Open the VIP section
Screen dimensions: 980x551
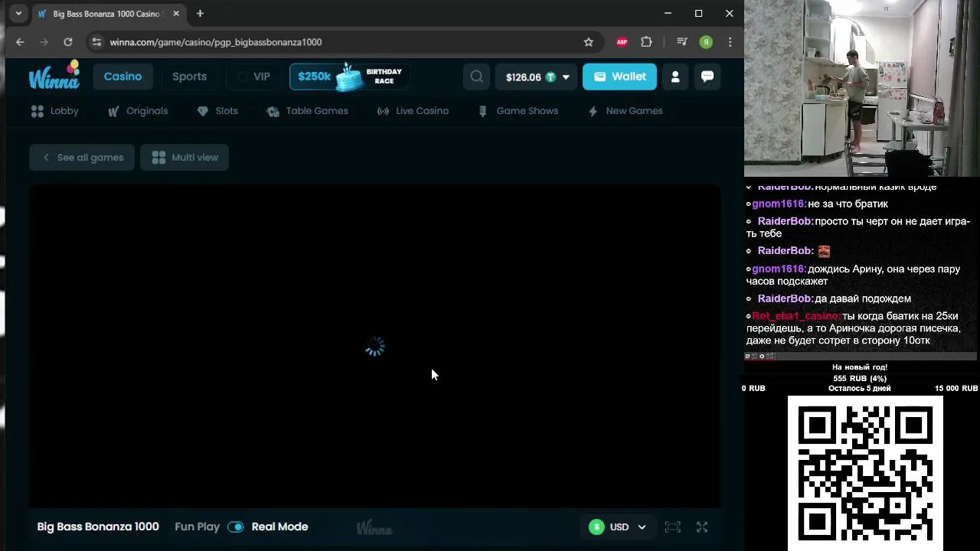pyautogui.click(x=254, y=77)
